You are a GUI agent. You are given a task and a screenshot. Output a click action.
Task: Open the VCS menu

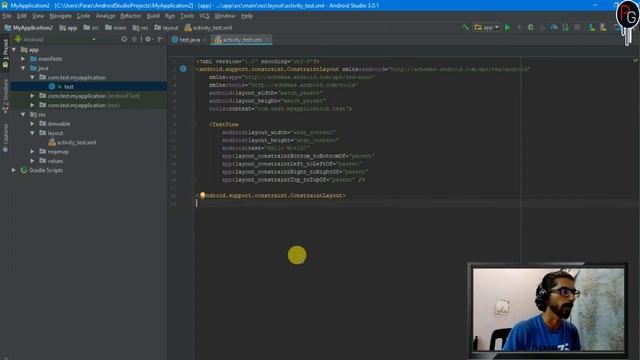(x=204, y=16)
